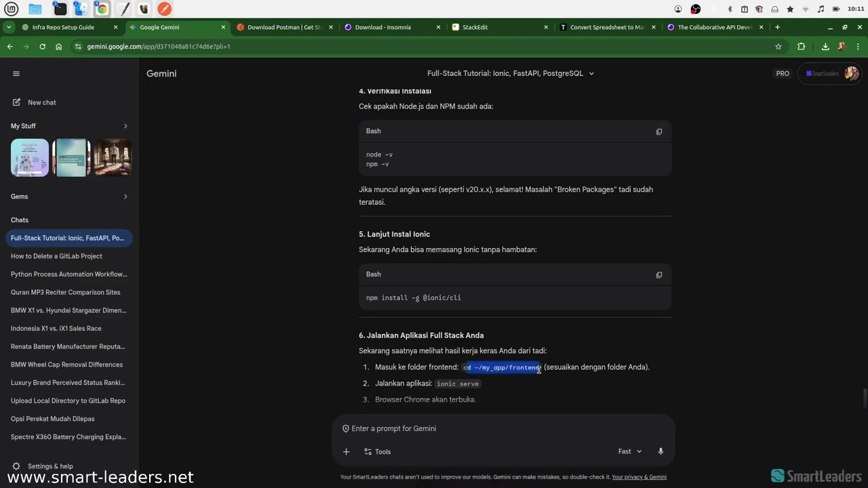The height and width of the screenshot is (488, 868).
Task: Open a new browser tab
Action: pos(777,27)
